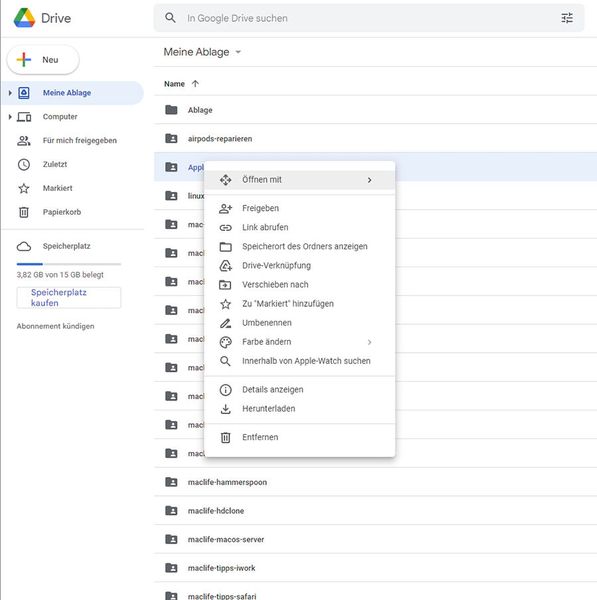Choose Freigeben in context menu
This screenshot has width=597, height=600.
click(x=300, y=208)
